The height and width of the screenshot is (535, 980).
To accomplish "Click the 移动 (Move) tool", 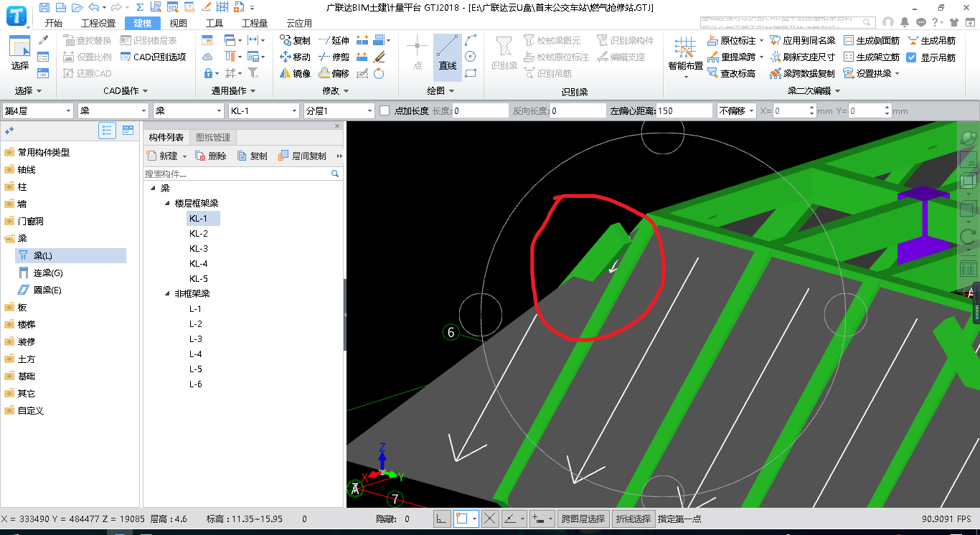I will (x=296, y=57).
